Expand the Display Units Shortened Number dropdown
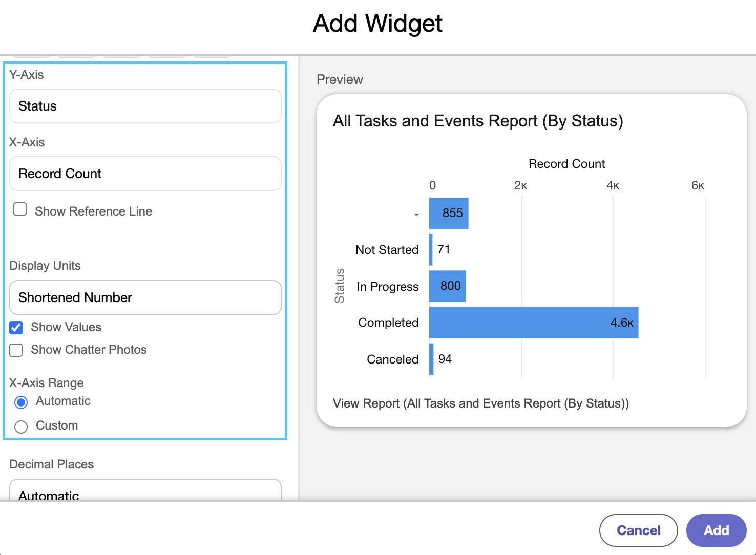This screenshot has height=555, width=756. coord(145,297)
